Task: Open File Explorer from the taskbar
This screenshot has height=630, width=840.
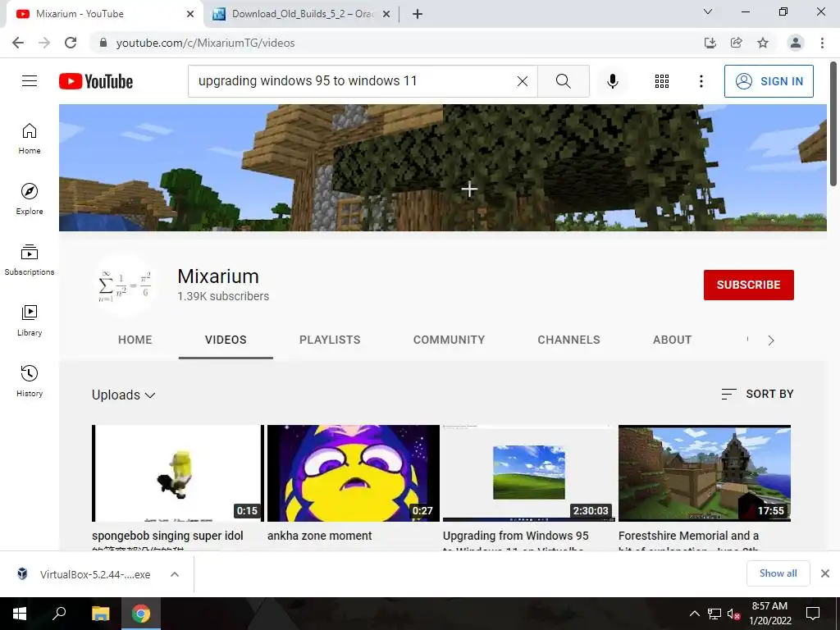Action: [x=100, y=614]
